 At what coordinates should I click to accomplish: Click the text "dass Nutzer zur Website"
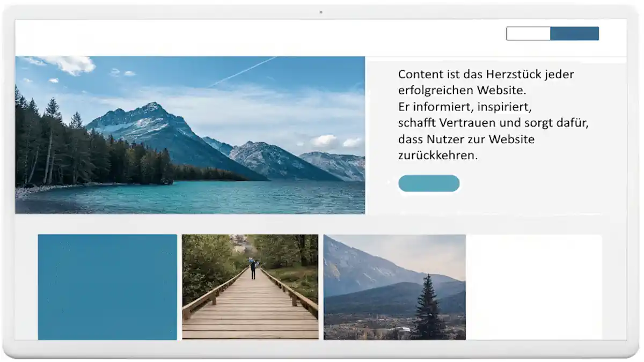click(x=466, y=139)
